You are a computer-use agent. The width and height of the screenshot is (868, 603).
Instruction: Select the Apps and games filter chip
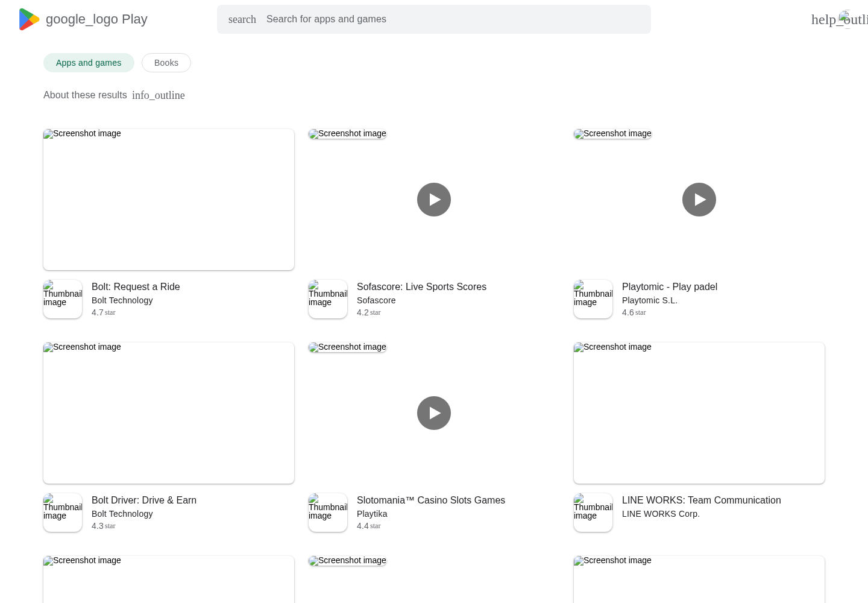(89, 63)
